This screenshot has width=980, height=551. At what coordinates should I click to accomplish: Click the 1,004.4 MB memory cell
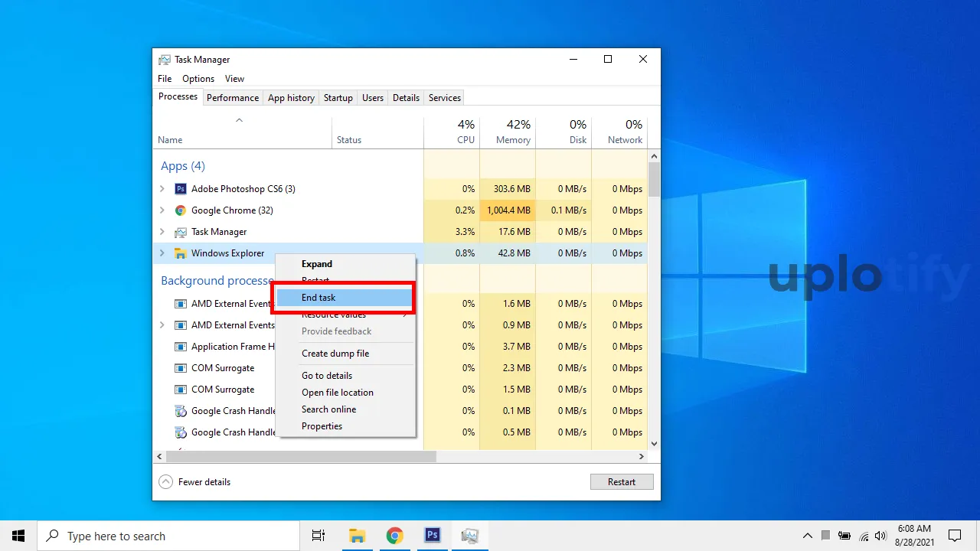508,210
